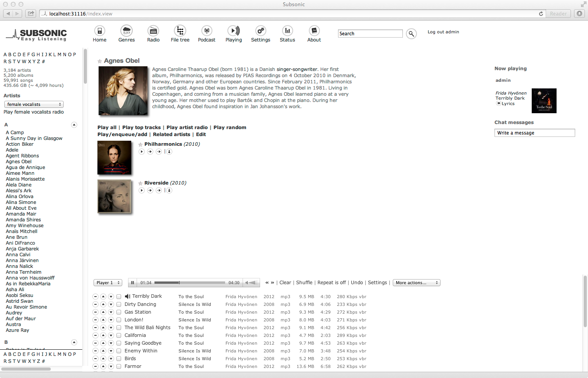Screen dimensions: 588x378
Task: Check the box for Saying Goodbye
Action: (x=119, y=343)
